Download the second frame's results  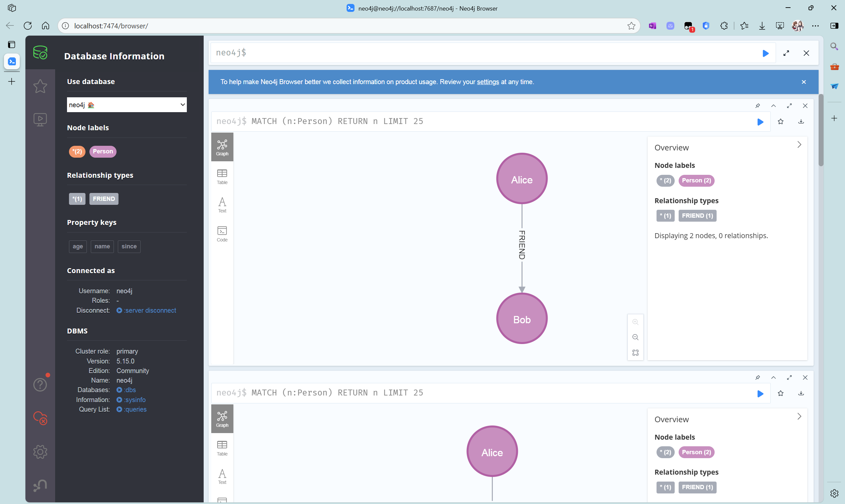[801, 393]
